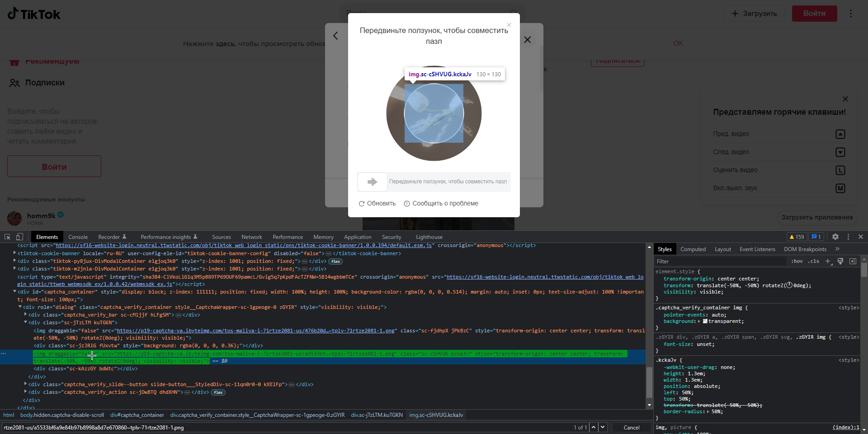Screen dimensions: 868x434
Task: Toggle the device toolbar icon
Action: pos(19,237)
